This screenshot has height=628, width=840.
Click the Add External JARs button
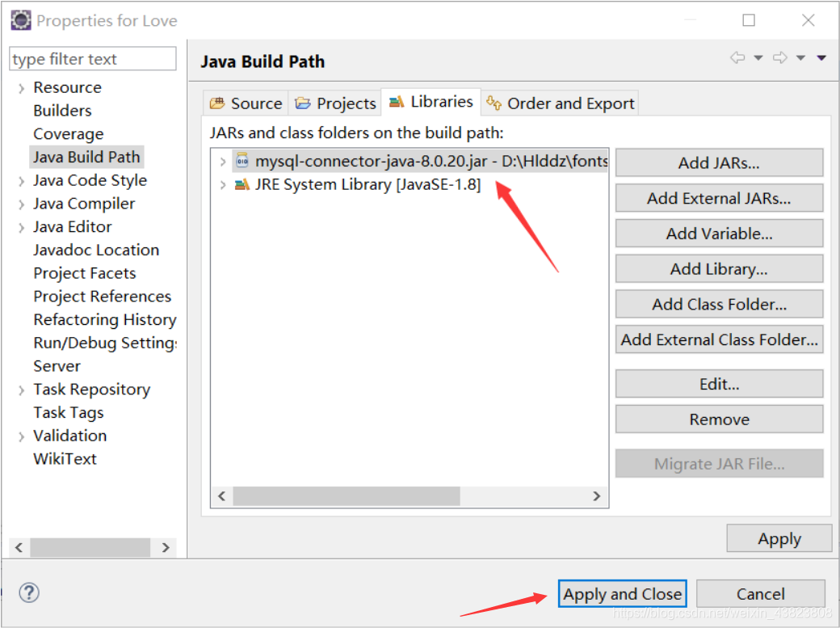click(x=719, y=198)
